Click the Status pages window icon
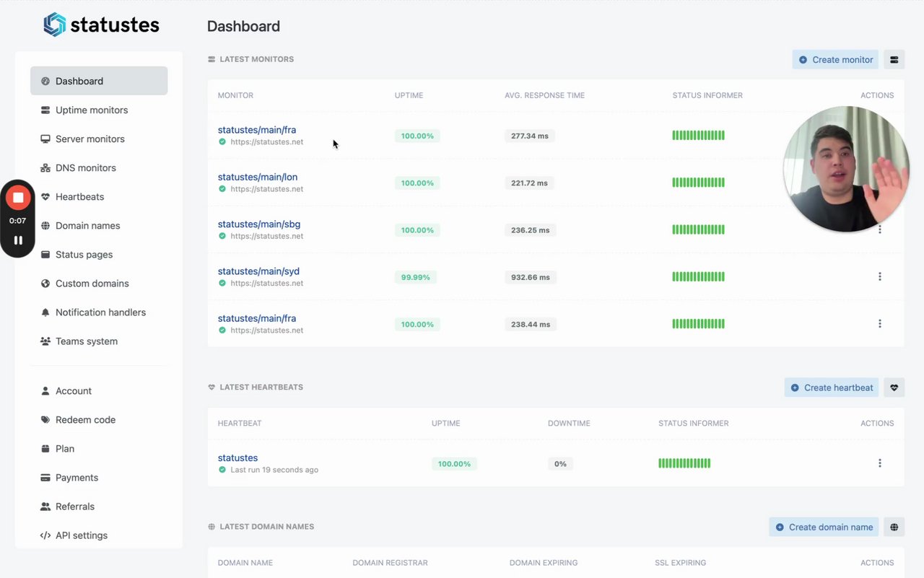The image size is (924, 578). 45,254
